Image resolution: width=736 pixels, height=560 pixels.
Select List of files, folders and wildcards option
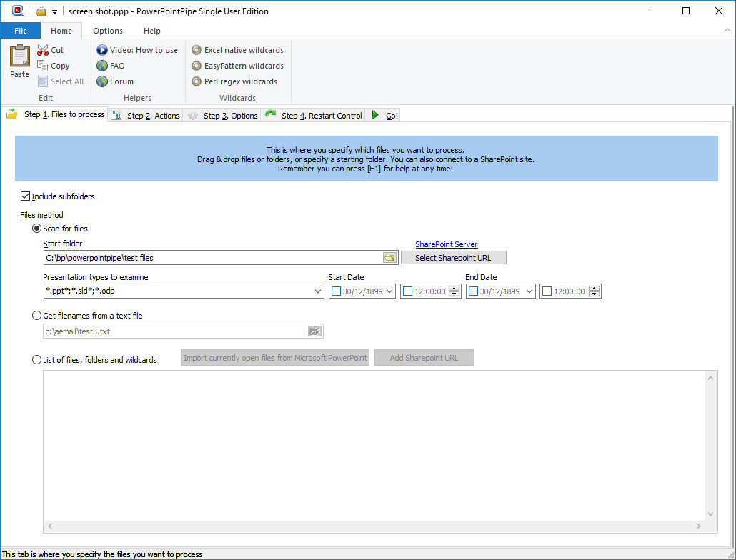click(x=37, y=360)
